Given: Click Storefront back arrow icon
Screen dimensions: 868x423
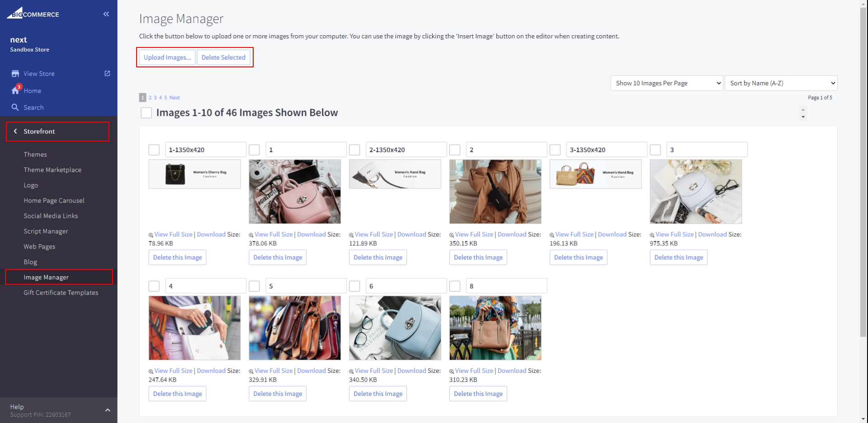Looking at the screenshot, I should click(x=15, y=131).
